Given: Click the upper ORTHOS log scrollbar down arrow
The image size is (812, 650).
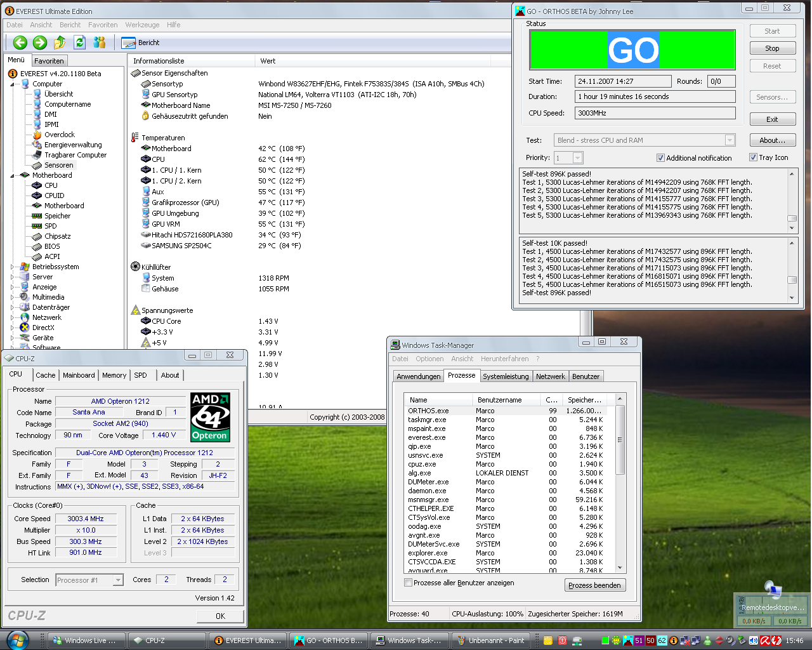Looking at the screenshot, I should point(792,227).
